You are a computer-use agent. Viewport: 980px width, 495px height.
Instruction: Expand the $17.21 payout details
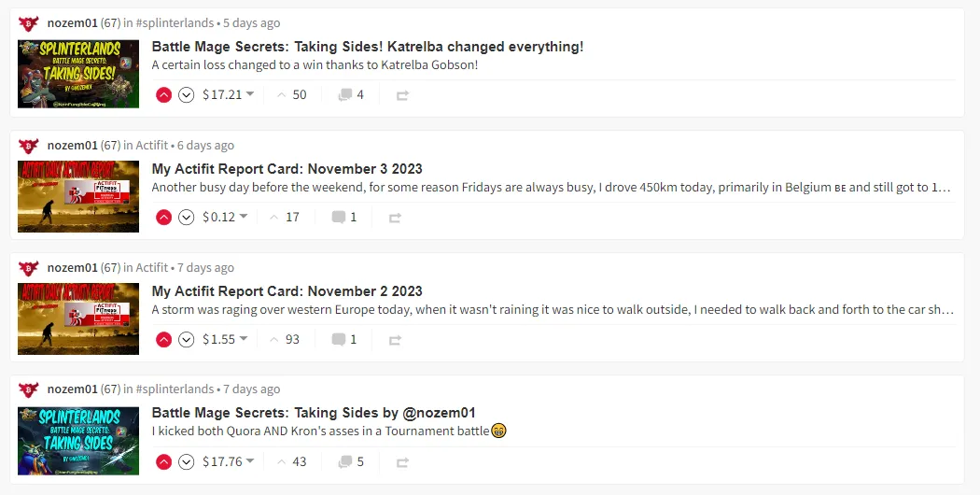point(228,94)
